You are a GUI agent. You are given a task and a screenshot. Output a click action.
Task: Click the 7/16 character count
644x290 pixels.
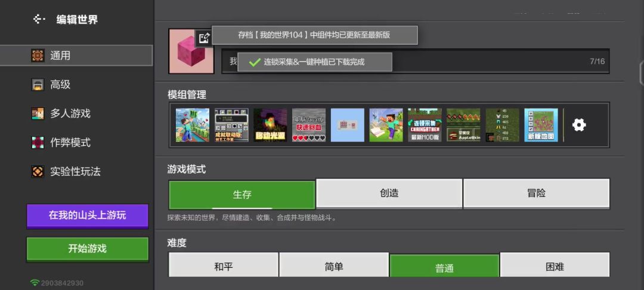[597, 61]
